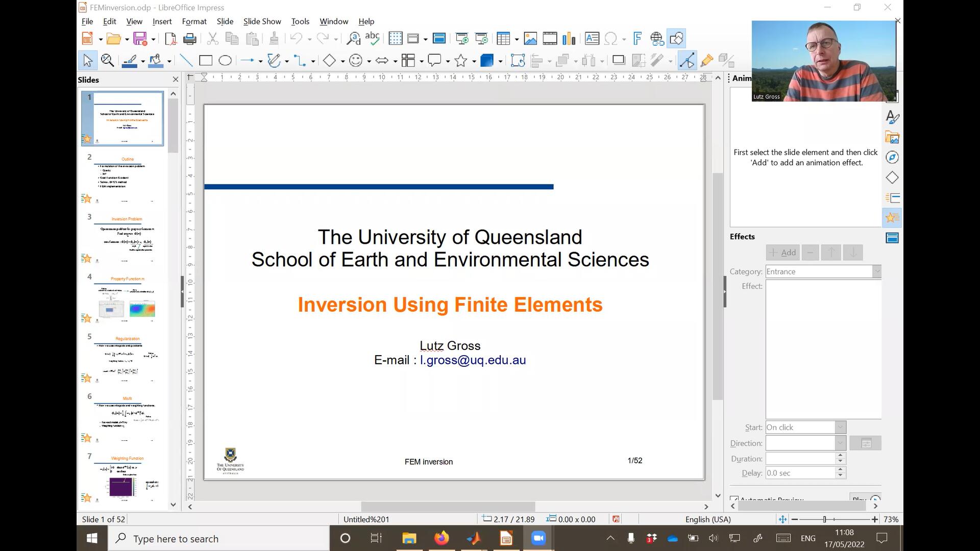Click the l.gross@uq.edu.au email link
This screenshot has height=551, width=980.
point(473,360)
